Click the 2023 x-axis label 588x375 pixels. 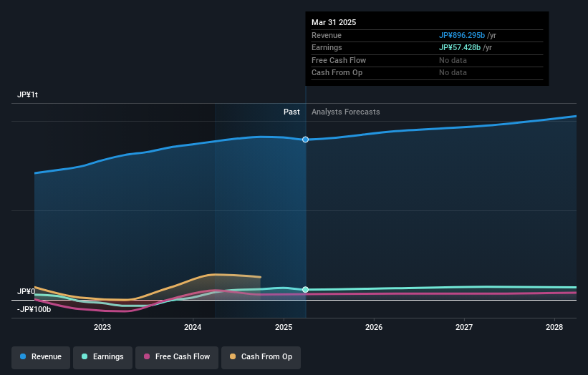pos(102,327)
